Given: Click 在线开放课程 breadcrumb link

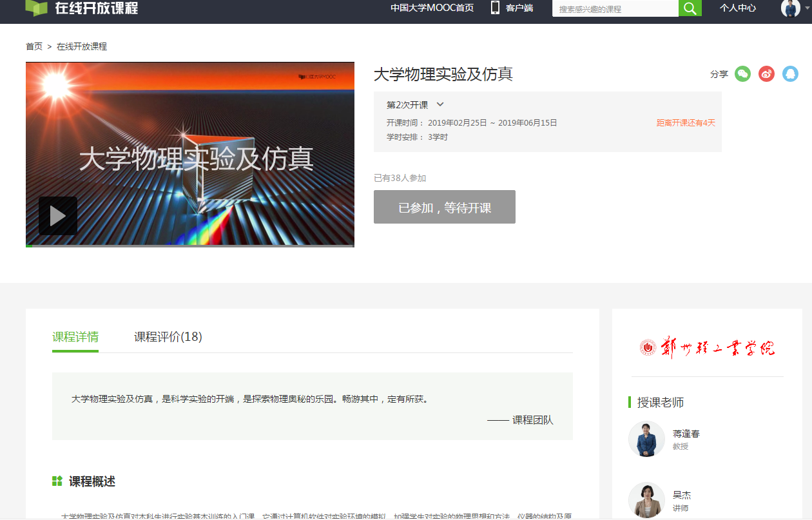Looking at the screenshot, I should [x=82, y=46].
